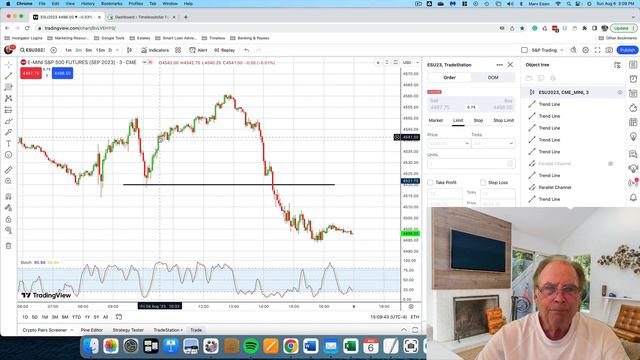Image resolution: width=640 pixels, height=360 pixels.
Task: Set chart range to YTD
Action: click(x=76, y=317)
